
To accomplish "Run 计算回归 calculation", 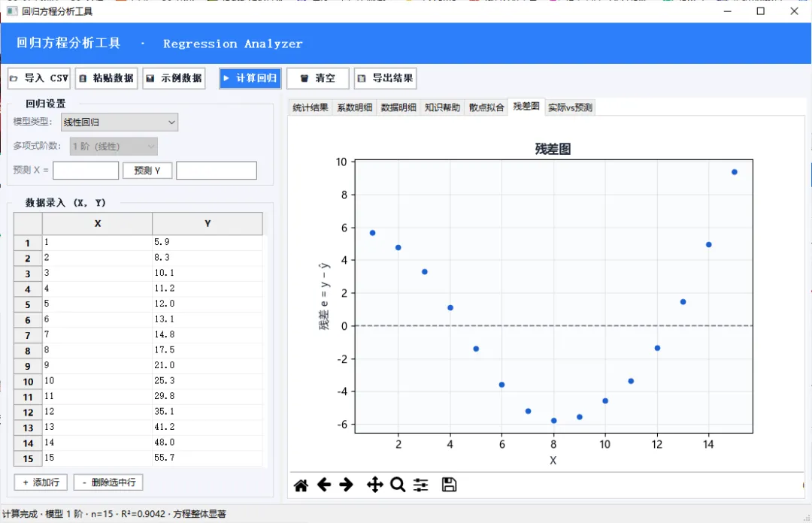I will coord(250,78).
